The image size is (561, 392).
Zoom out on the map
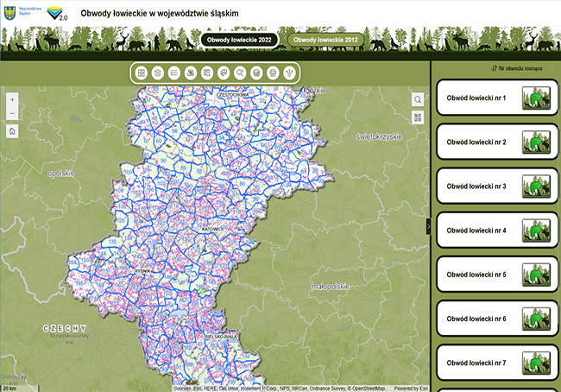pyautogui.click(x=12, y=113)
